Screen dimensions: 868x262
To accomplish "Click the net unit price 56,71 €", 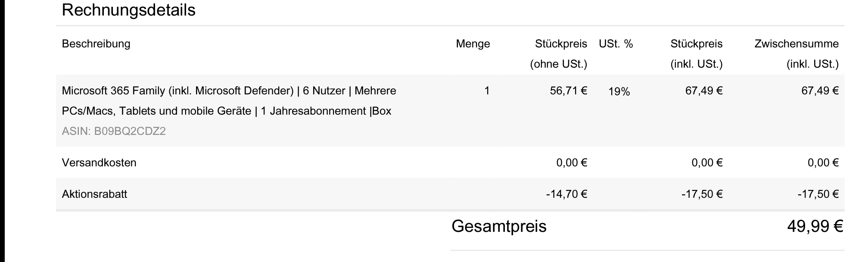I will tap(568, 91).
